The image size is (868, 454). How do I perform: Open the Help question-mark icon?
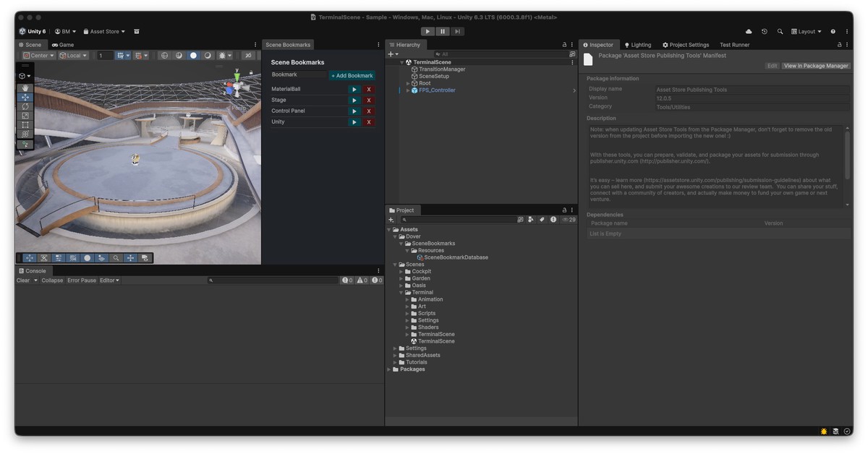[x=833, y=32]
